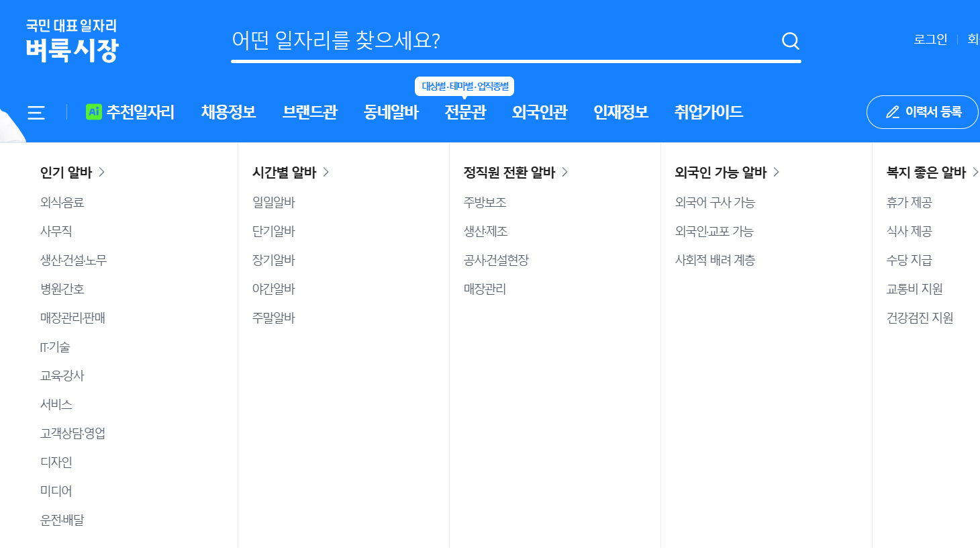980x560 pixels.
Task: Expand the 정직원 전환 알바 arrow
Action: (x=565, y=172)
